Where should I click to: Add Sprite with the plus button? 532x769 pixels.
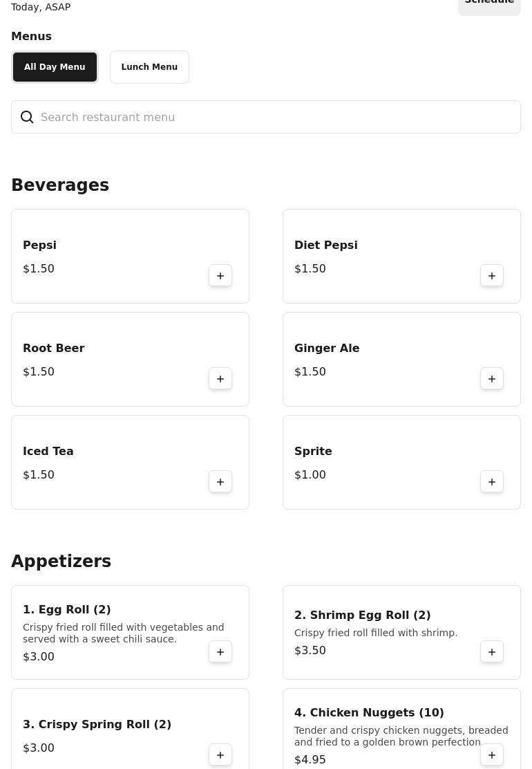492,482
